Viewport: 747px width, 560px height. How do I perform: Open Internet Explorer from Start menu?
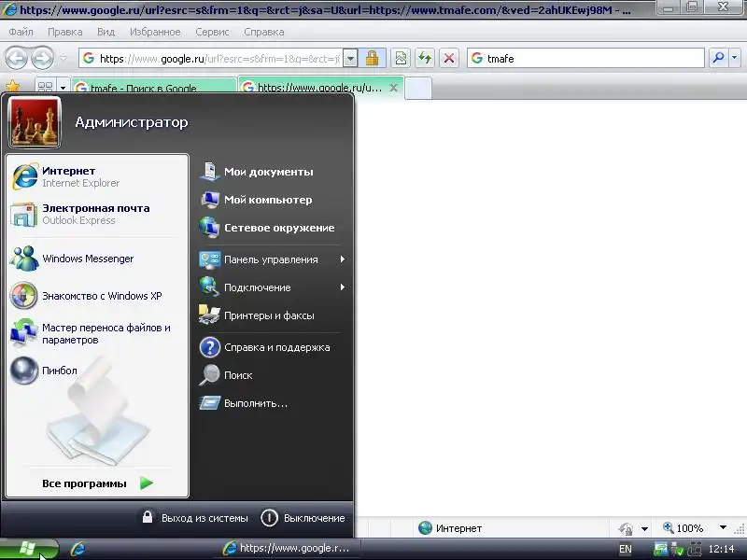point(97,176)
